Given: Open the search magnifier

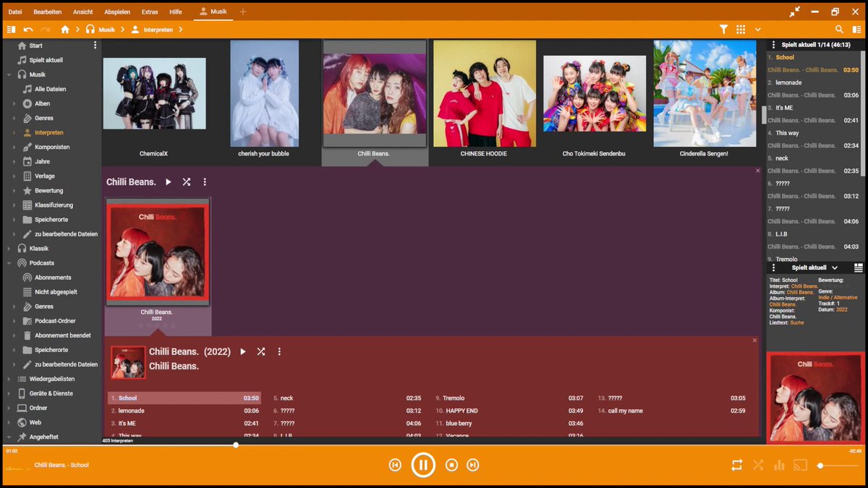Looking at the screenshot, I should [839, 30].
